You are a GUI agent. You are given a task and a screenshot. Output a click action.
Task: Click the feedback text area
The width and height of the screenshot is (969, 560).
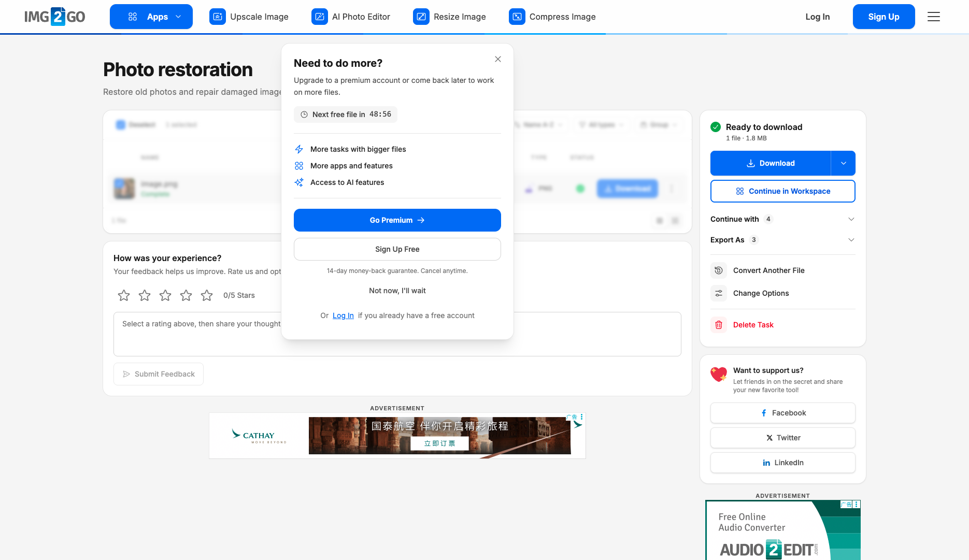(x=397, y=334)
